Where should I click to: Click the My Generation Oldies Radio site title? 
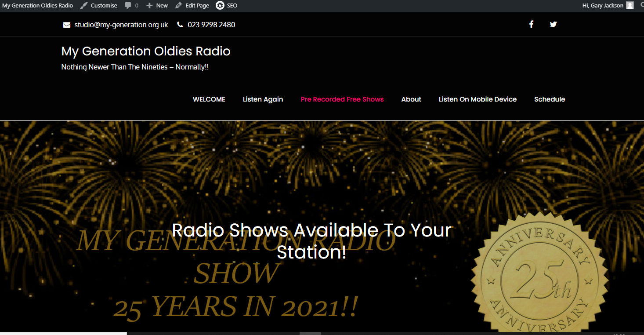click(x=146, y=51)
